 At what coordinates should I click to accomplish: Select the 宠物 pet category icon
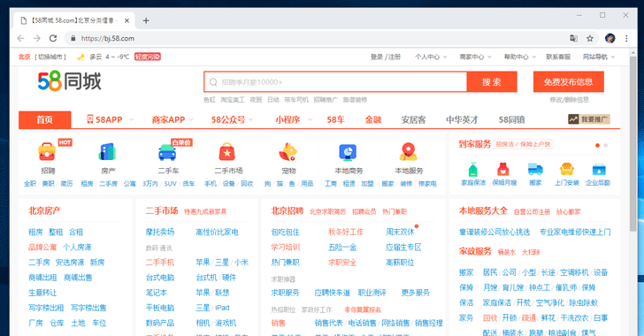click(x=287, y=152)
